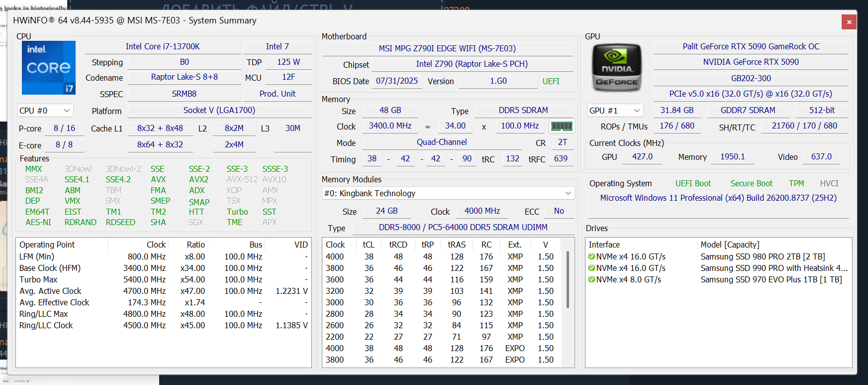Image resolution: width=868 pixels, height=385 pixels.
Task: Open the GPU #1 selector dropdown
Action: click(615, 111)
